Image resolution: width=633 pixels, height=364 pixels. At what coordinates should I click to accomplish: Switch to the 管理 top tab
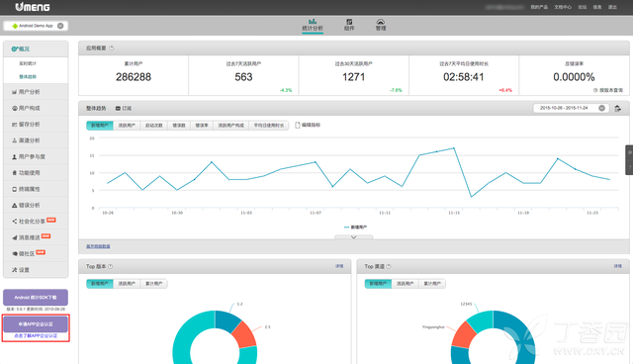381,25
